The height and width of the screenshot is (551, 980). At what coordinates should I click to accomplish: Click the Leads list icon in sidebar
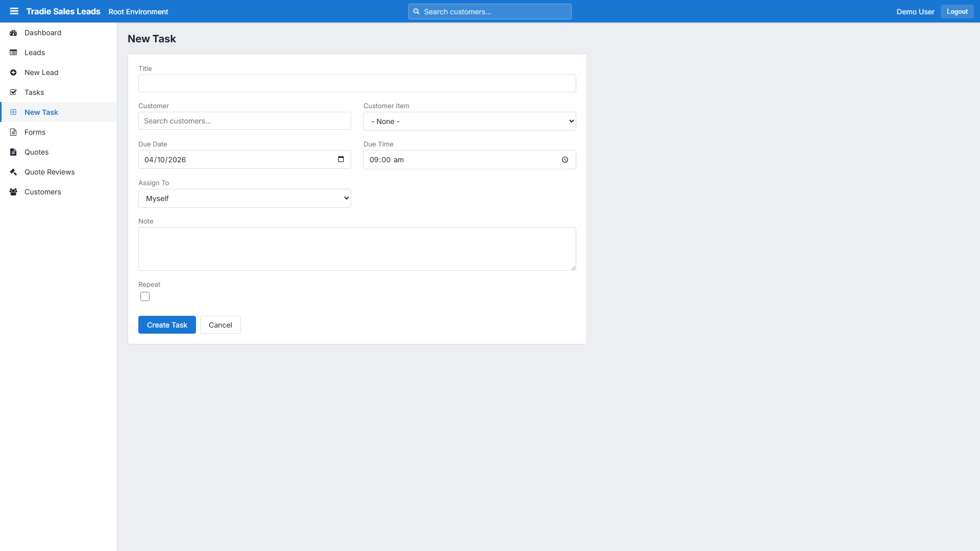click(13, 53)
